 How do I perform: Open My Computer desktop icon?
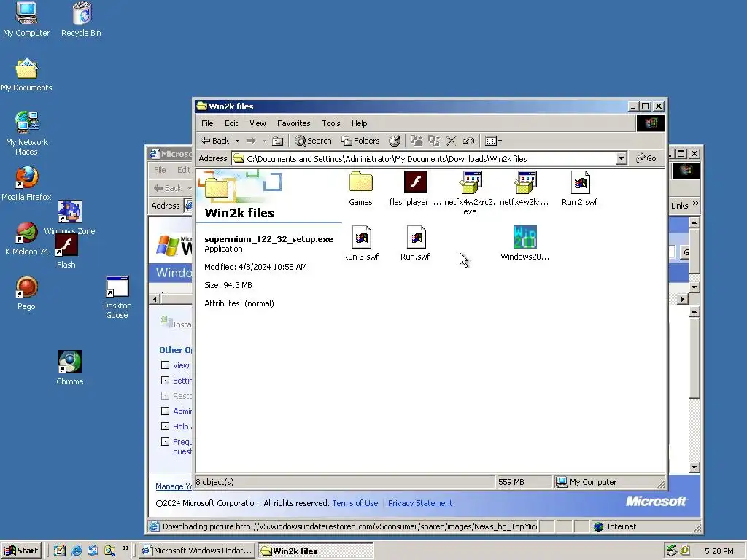(x=26, y=20)
